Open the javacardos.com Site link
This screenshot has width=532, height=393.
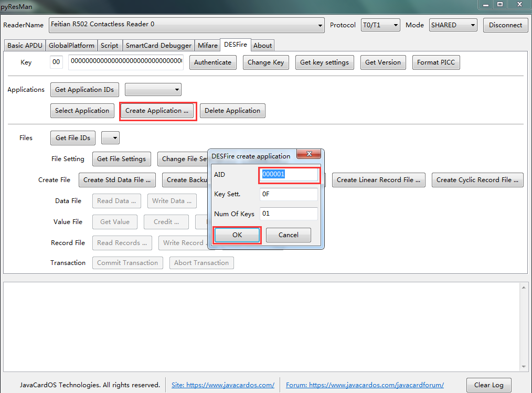(223, 385)
